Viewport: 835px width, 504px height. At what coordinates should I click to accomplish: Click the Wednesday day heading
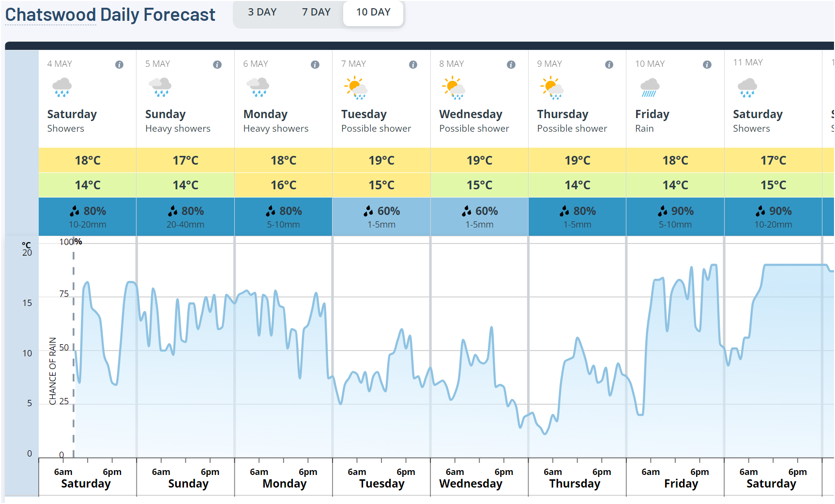471,114
